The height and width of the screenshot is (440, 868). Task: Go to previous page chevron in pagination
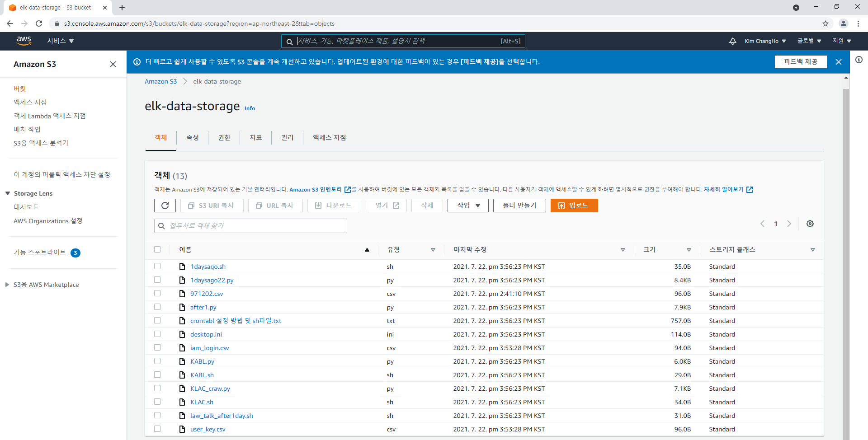[762, 224]
